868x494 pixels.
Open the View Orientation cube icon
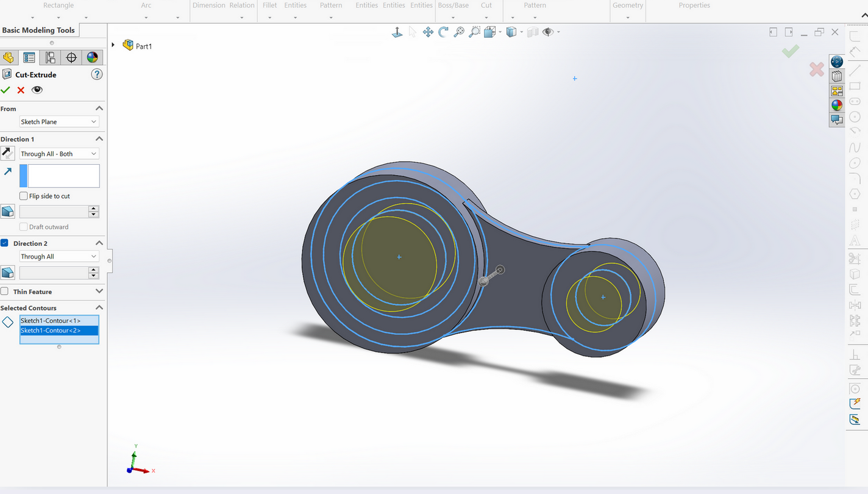489,32
